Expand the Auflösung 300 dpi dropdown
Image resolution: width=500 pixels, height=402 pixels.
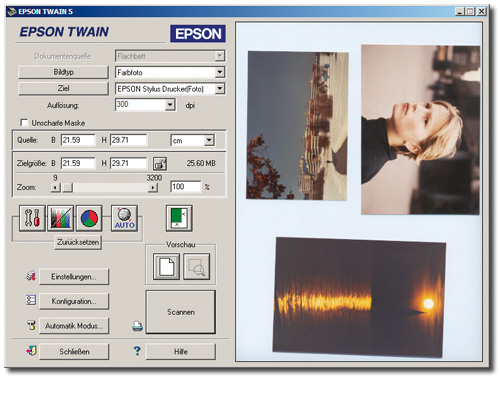170,105
